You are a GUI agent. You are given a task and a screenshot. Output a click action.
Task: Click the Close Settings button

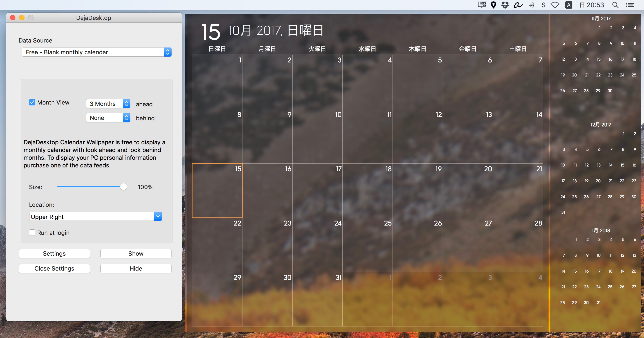54,268
